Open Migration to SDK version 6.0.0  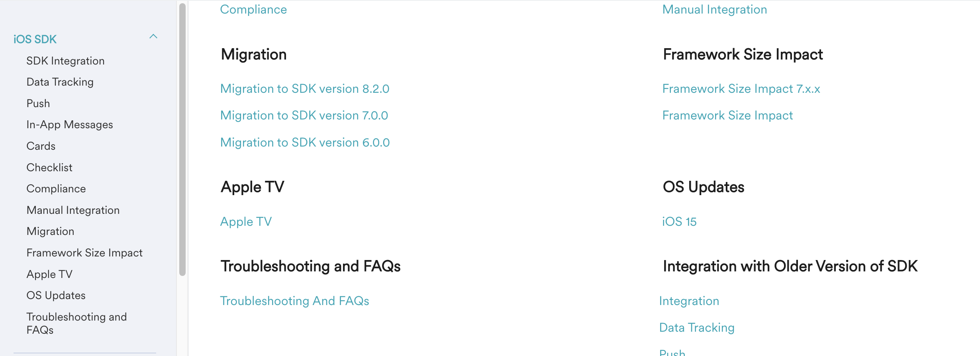click(x=305, y=143)
